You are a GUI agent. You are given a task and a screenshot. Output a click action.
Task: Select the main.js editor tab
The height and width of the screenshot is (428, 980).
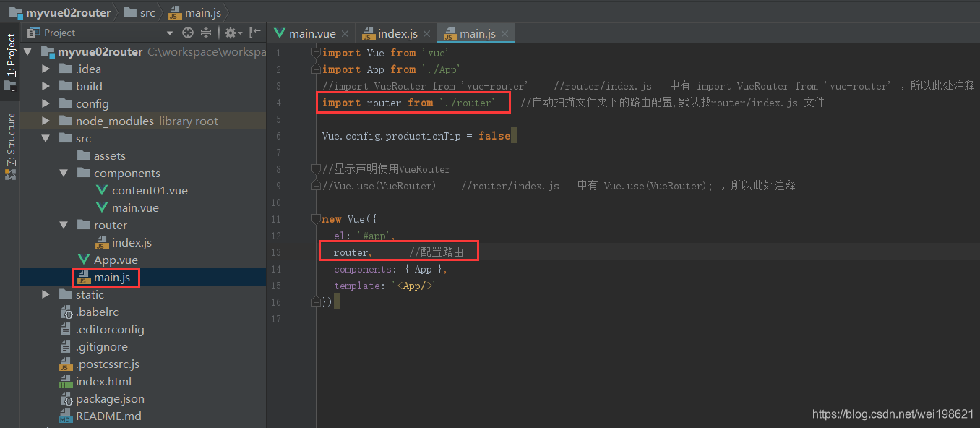[x=477, y=33]
